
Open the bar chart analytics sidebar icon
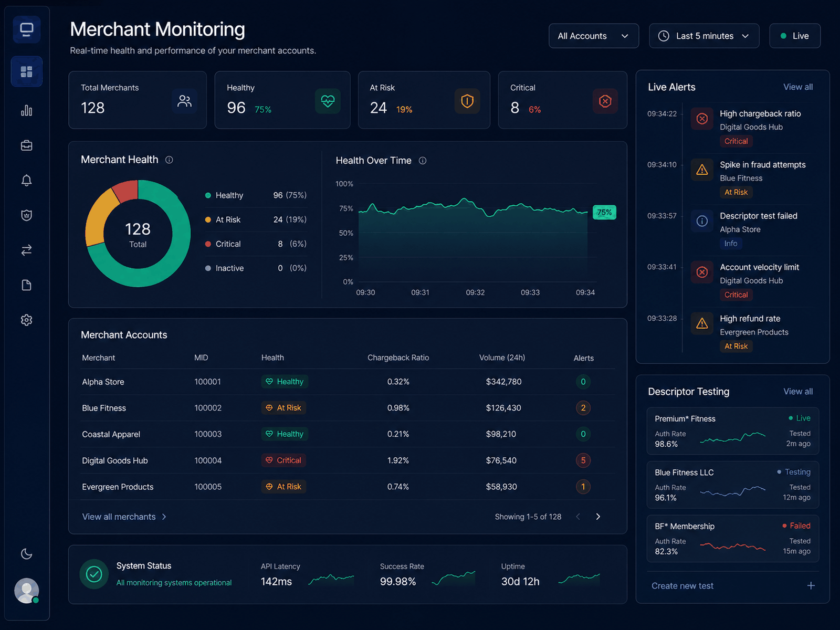[27, 110]
